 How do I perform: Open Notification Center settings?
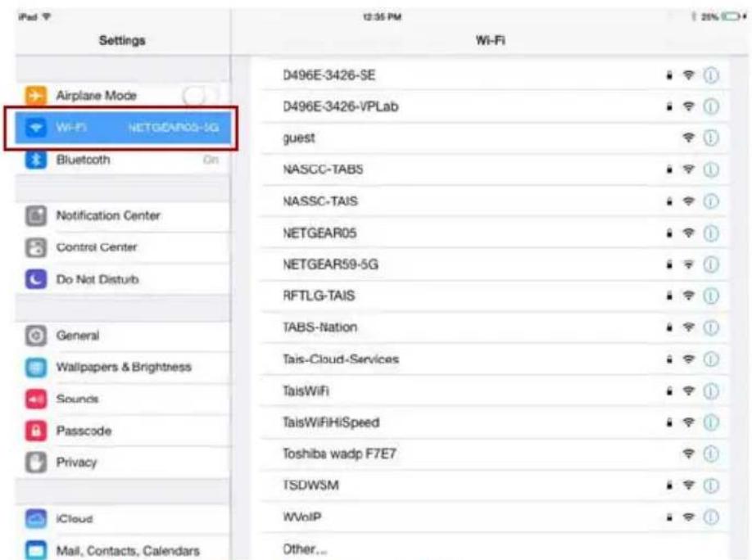pyautogui.click(x=123, y=216)
